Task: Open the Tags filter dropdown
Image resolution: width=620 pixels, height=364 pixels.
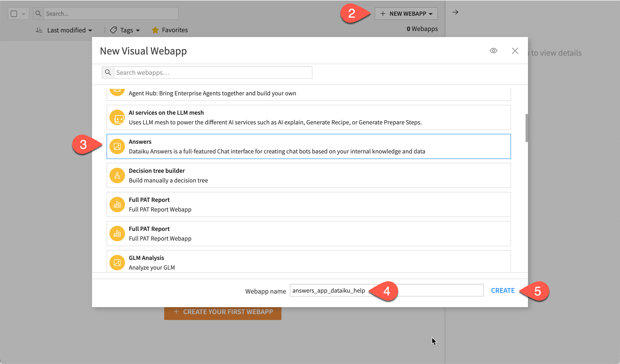Action: click(125, 30)
